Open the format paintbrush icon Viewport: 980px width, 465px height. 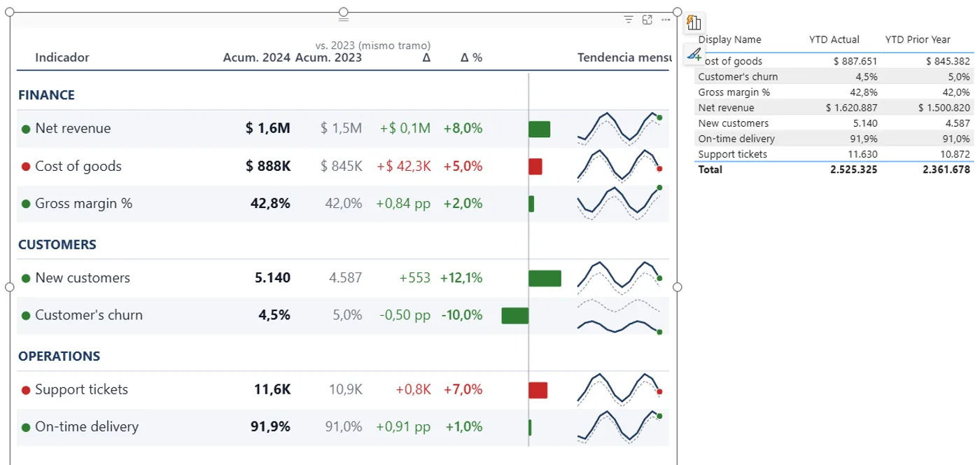pos(694,53)
